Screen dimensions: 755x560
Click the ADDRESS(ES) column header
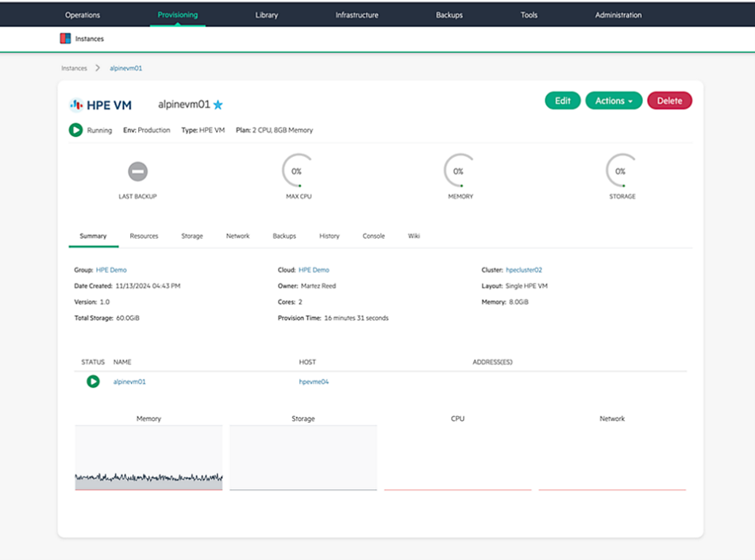(492, 362)
